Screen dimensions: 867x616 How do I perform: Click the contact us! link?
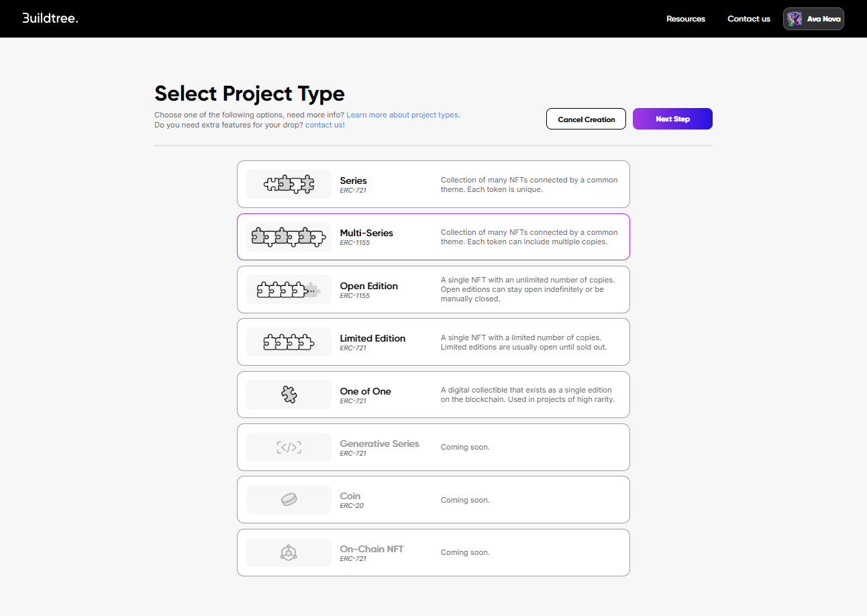325,125
